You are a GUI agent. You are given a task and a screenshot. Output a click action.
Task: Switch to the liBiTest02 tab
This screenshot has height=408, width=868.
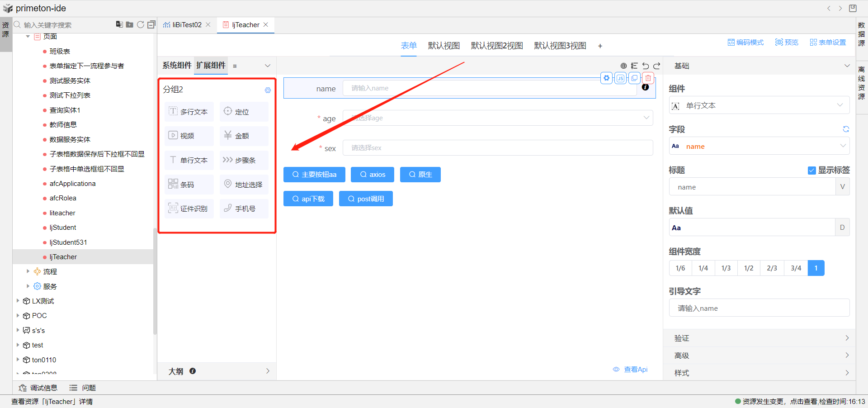click(187, 25)
